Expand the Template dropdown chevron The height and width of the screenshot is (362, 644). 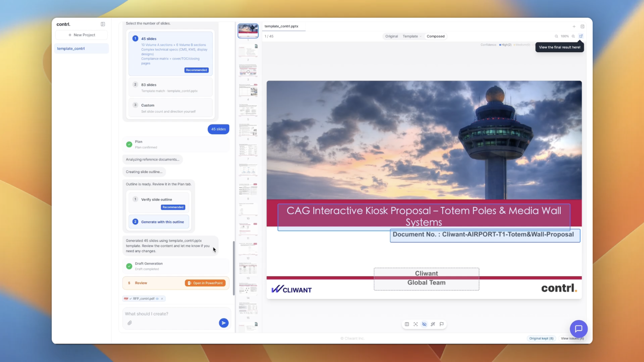pyautogui.click(x=420, y=36)
